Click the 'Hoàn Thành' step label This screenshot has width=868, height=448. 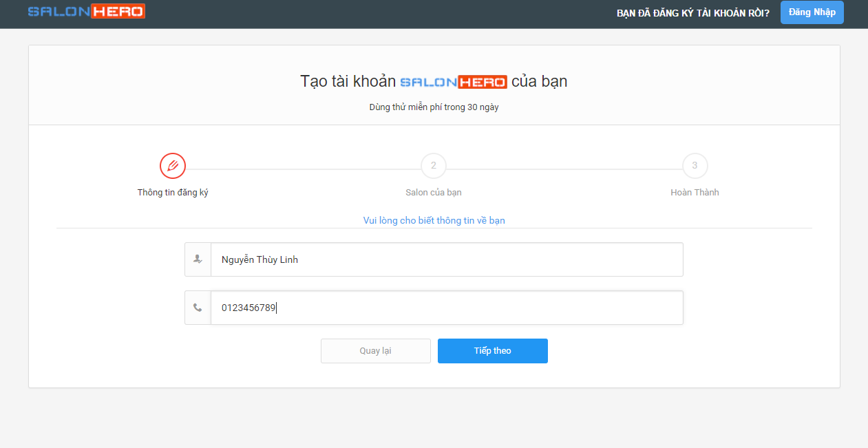point(695,193)
